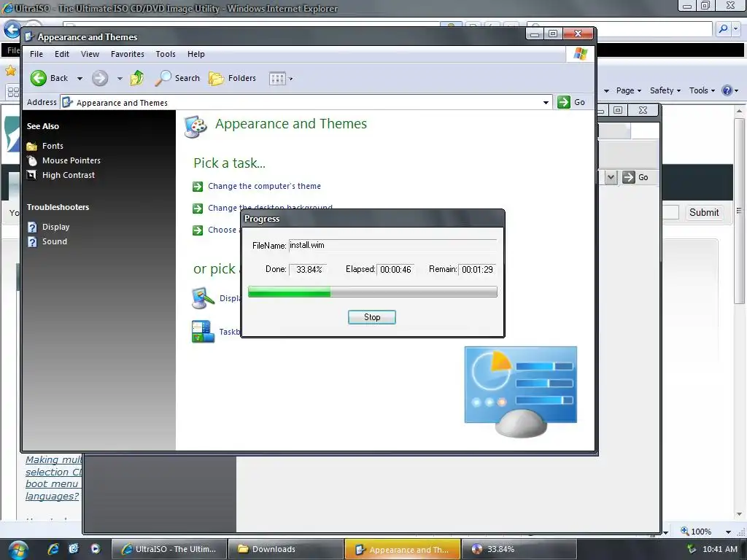Expand the Back history dropdown arrow
The height and width of the screenshot is (560, 747).
tap(80, 79)
